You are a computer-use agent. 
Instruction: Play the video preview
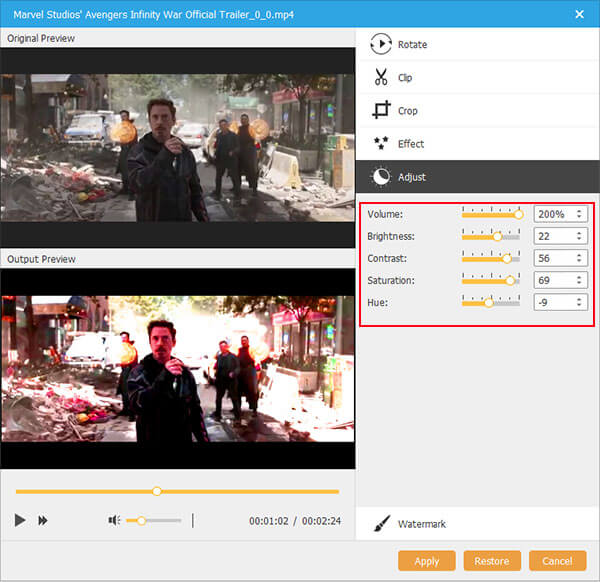(20, 520)
